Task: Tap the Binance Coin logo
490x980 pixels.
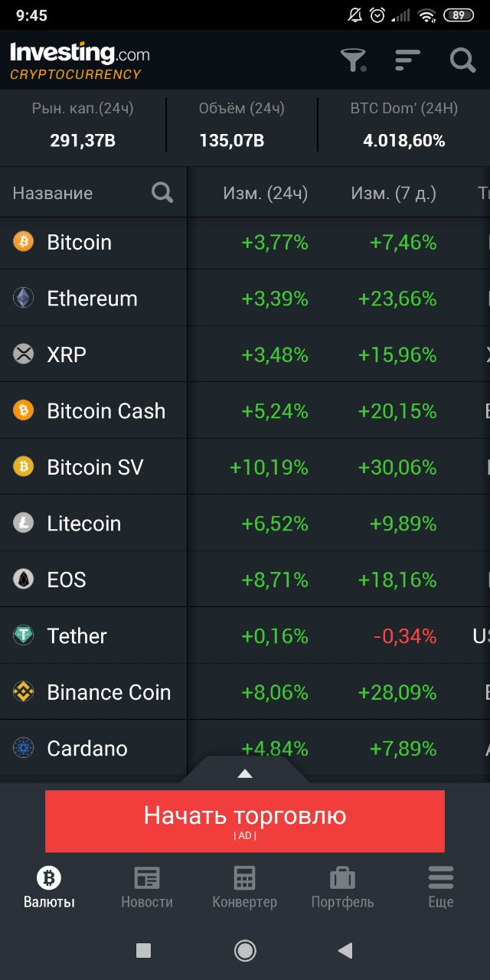Action: (24, 692)
